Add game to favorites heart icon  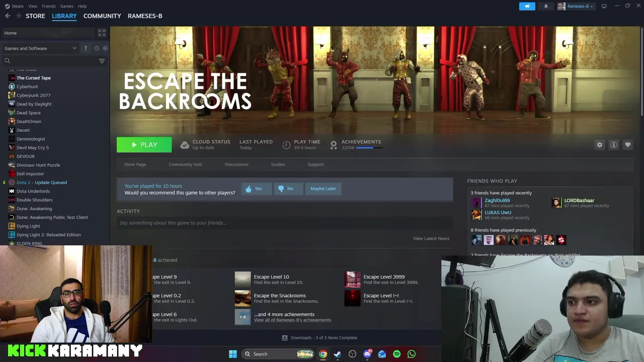(x=628, y=145)
